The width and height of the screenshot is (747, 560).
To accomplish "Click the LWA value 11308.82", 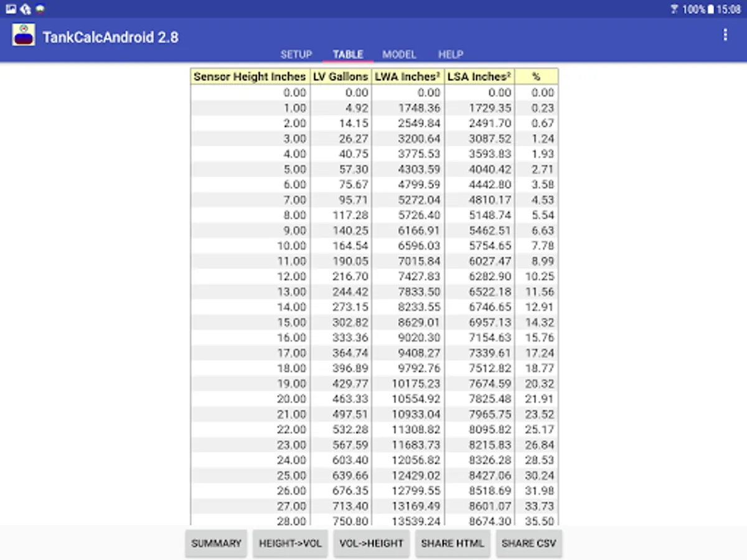I will (x=418, y=429).
